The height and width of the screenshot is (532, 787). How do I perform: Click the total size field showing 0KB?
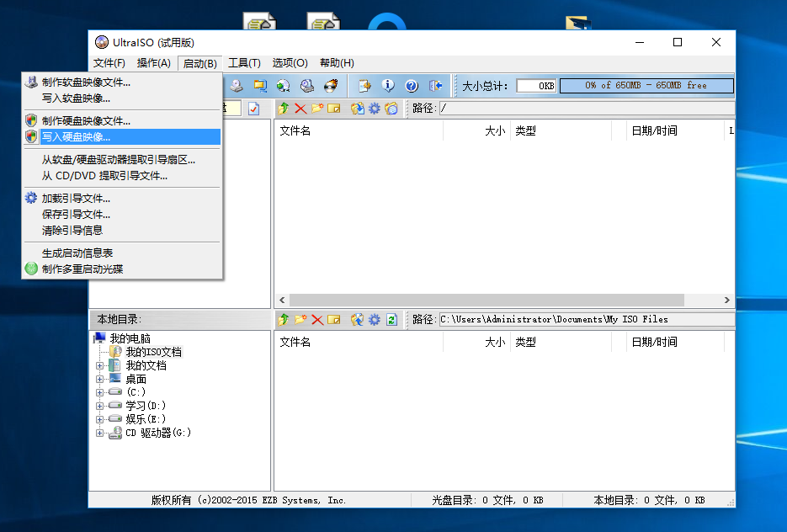pos(536,86)
